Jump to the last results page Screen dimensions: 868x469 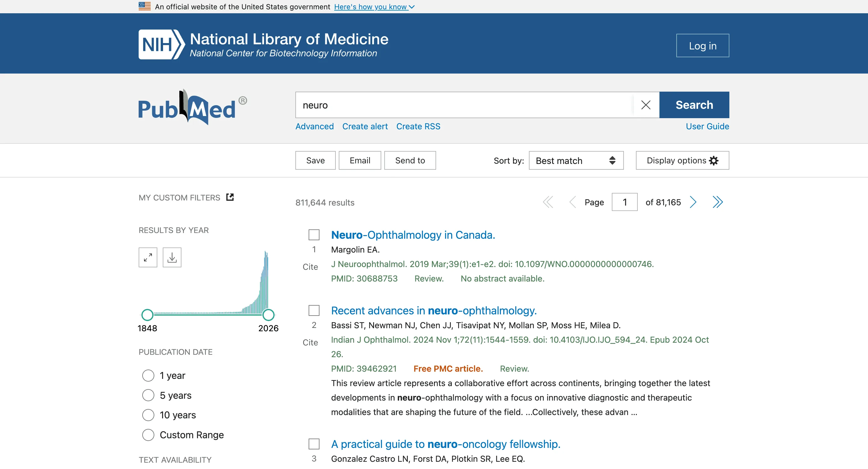tap(718, 202)
